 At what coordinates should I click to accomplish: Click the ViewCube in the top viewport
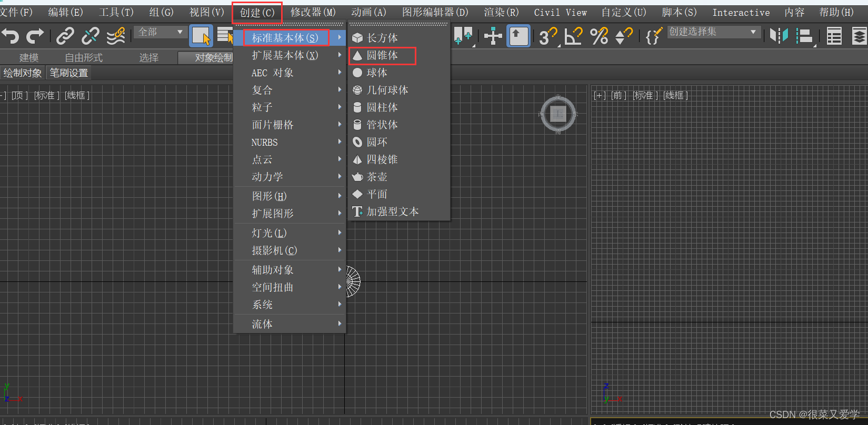558,114
